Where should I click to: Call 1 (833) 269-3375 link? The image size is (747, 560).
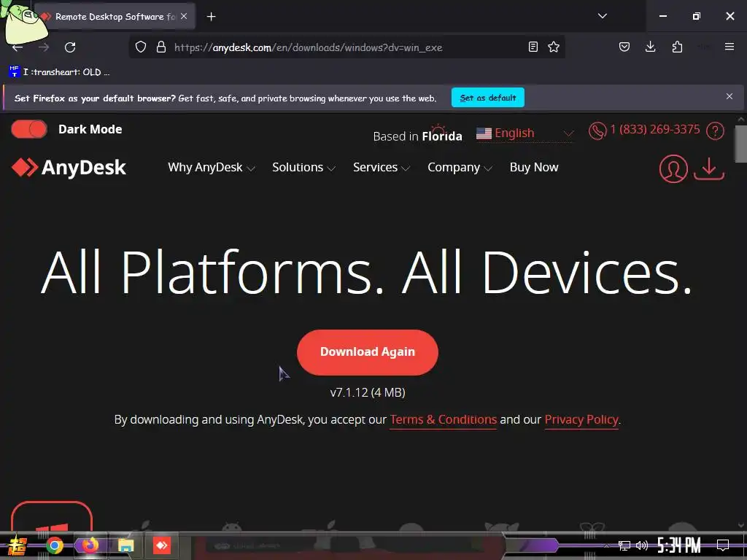(655, 130)
